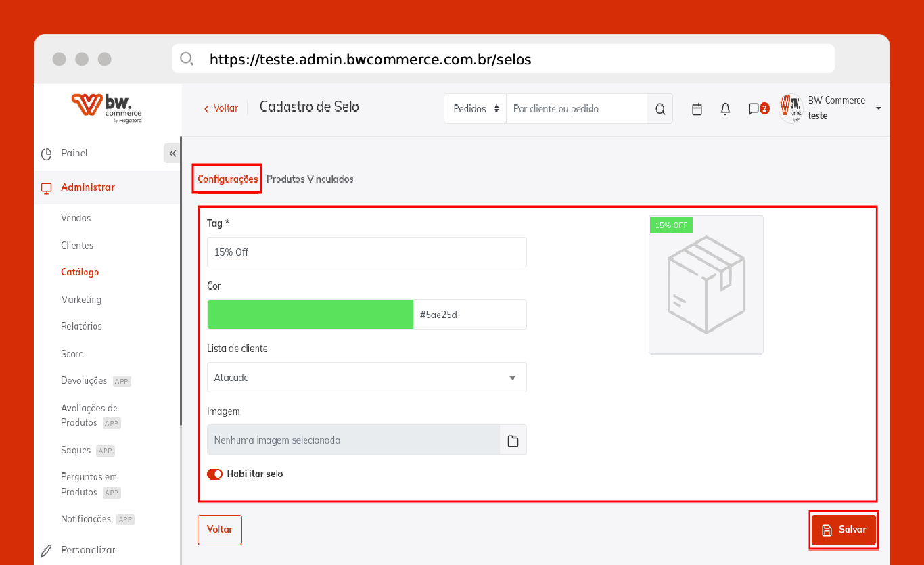Image resolution: width=924 pixels, height=565 pixels.
Task: Click the Tag input field
Action: tap(367, 252)
